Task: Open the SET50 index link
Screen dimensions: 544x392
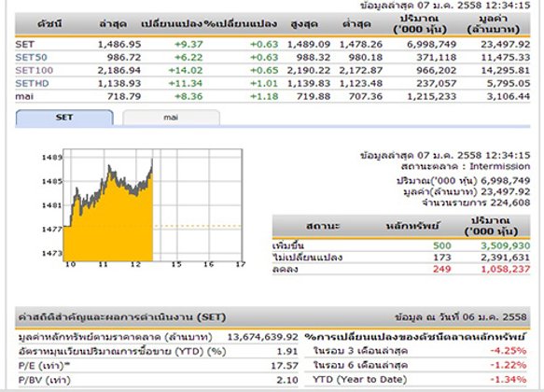Action: [31, 57]
